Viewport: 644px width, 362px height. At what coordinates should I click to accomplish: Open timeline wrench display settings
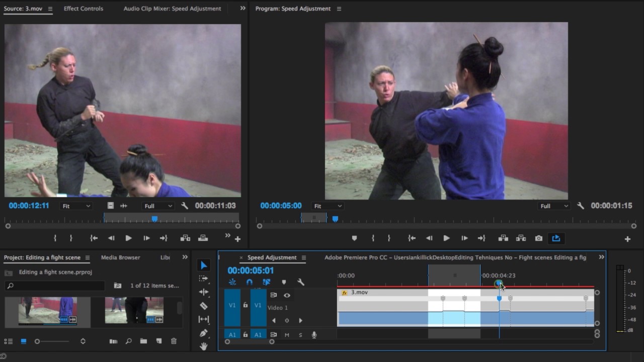[x=301, y=283]
